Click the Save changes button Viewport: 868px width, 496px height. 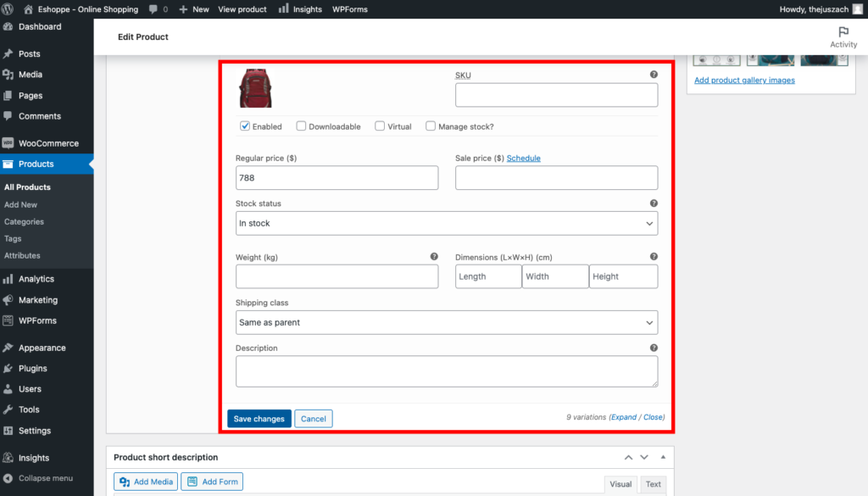coord(259,419)
